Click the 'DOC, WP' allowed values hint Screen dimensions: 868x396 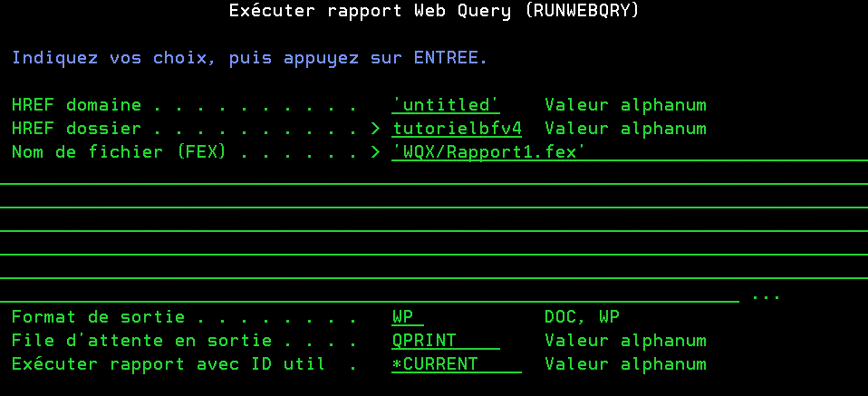[x=582, y=317]
